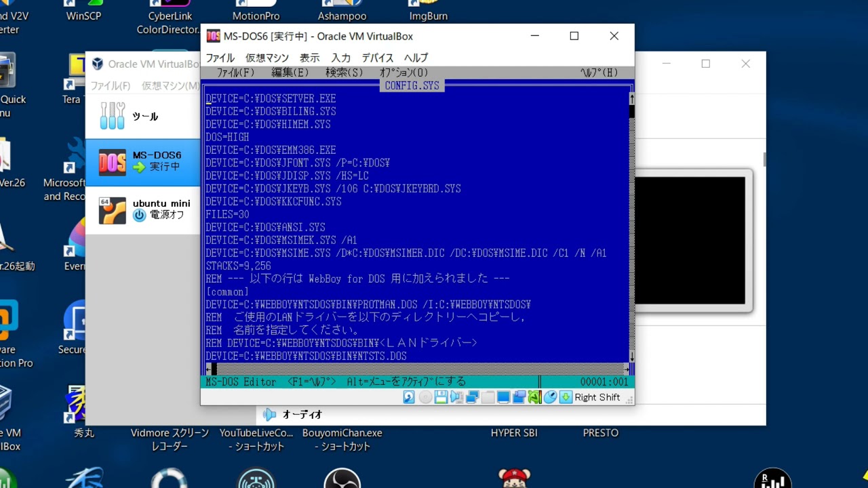The width and height of the screenshot is (868, 488).
Task: Open 入力 menu of the MS-DOS6 window
Action: [x=340, y=58]
